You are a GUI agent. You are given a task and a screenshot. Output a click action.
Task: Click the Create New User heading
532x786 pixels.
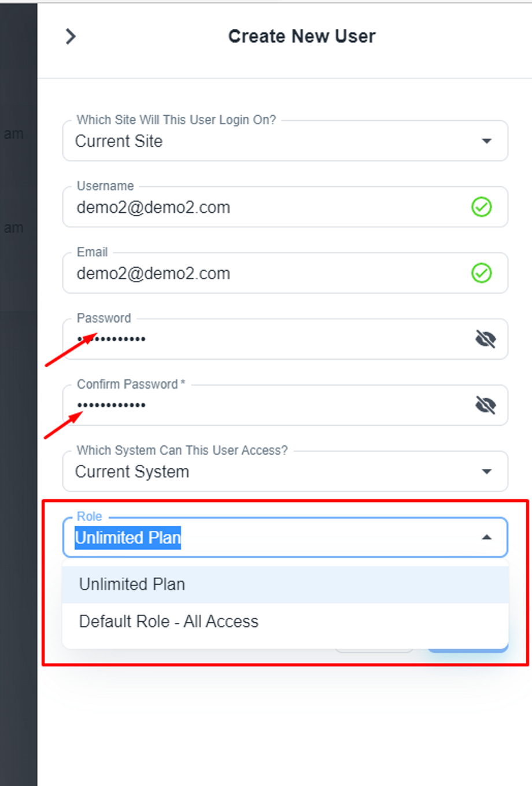click(301, 36)
